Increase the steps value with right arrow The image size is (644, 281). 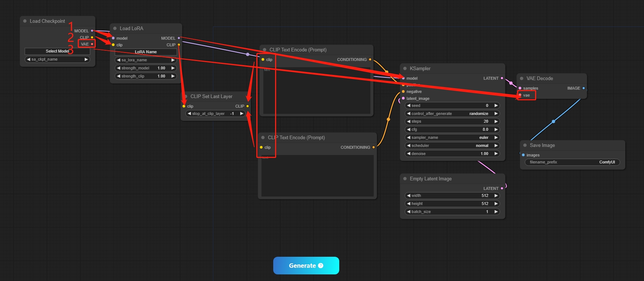(496, 121)
